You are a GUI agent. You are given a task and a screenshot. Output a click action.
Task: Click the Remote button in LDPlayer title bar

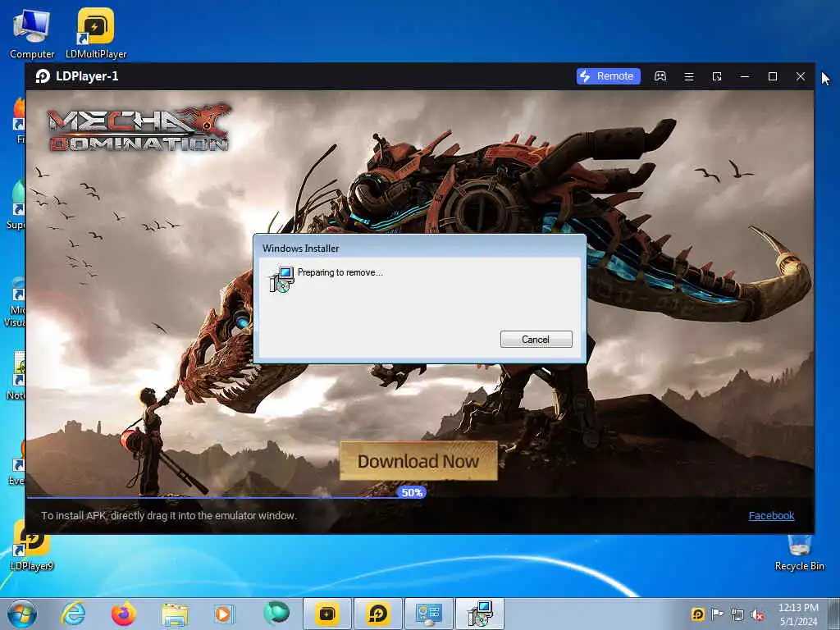[x=608, y=76]
